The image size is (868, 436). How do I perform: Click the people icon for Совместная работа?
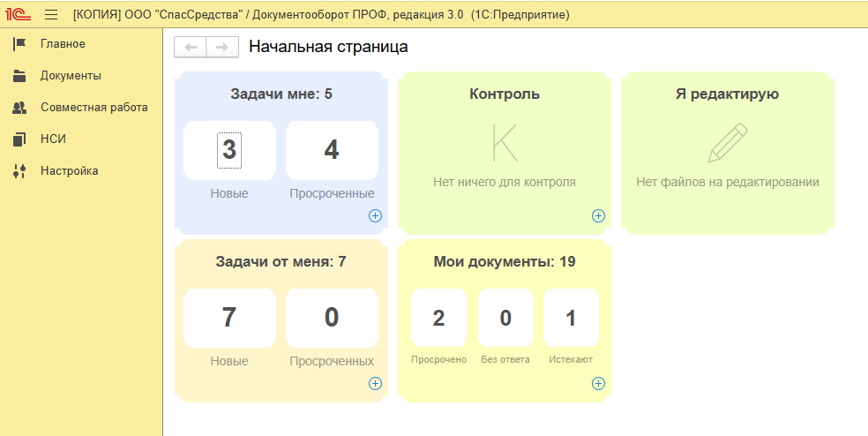point(19,108)
